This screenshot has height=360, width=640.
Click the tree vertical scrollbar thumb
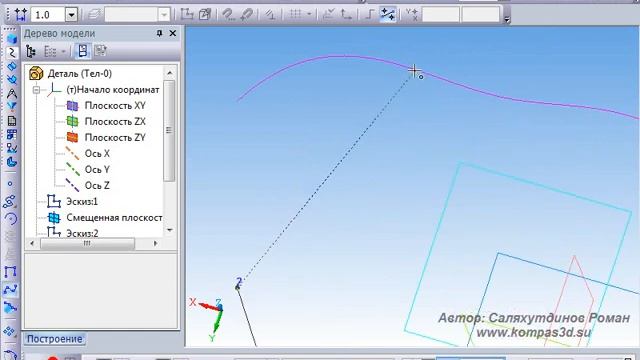pos(169,131)
